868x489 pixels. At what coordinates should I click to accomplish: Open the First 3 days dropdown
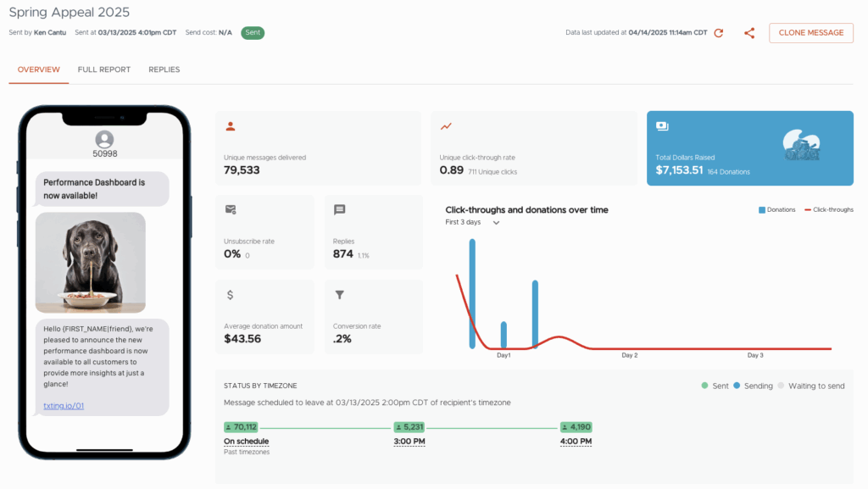tap(473, 223)
